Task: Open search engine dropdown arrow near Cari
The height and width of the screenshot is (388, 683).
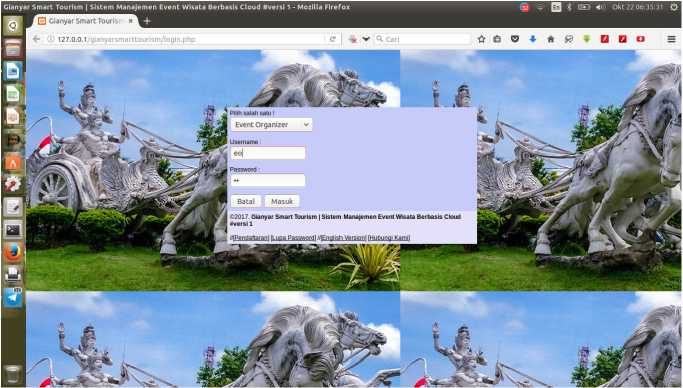Action: point(366,39)
